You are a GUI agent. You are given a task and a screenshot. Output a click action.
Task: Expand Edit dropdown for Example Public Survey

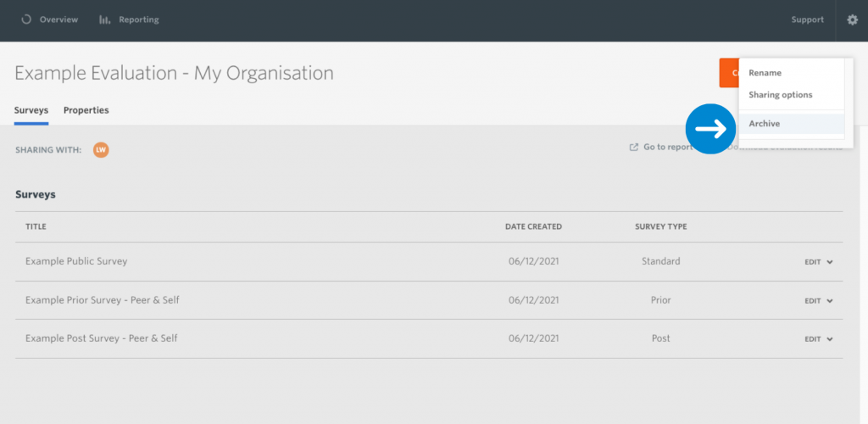pyautogui.click(x=819, y=262)
